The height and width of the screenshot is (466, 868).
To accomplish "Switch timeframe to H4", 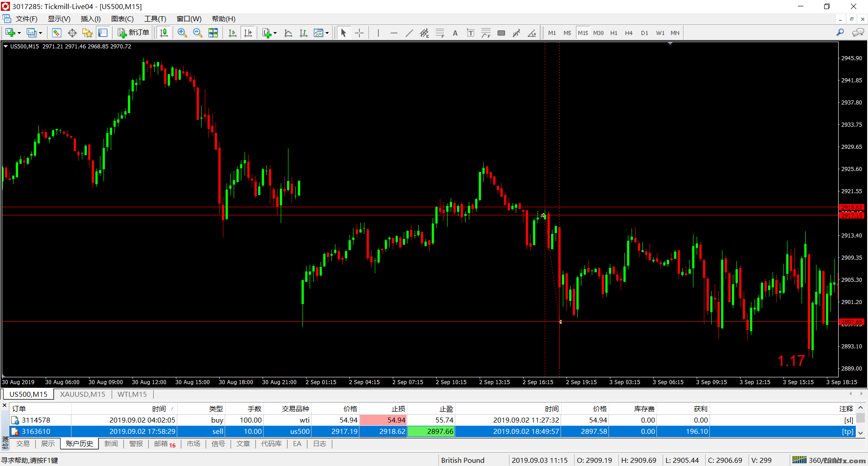I will 629,33.
